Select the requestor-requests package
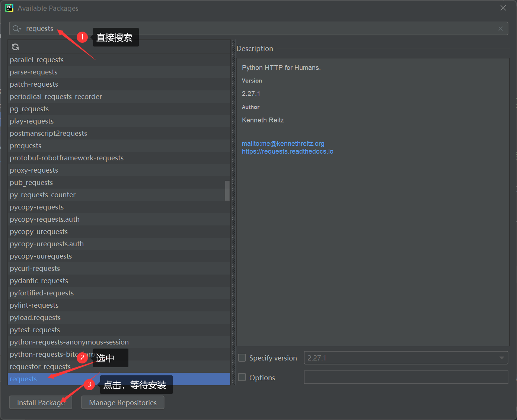 [119, 367]
